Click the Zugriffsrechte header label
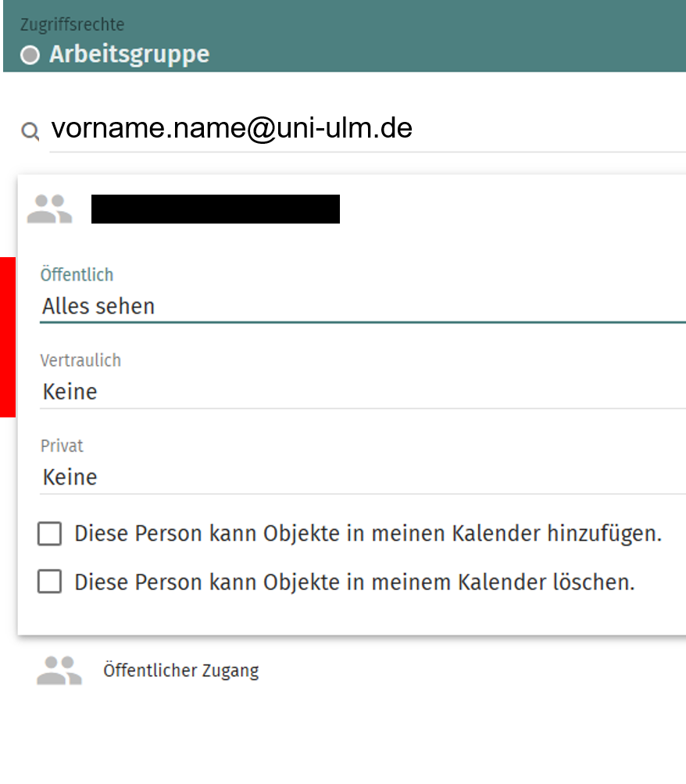 pyautogui.click(x=72, y=25)
